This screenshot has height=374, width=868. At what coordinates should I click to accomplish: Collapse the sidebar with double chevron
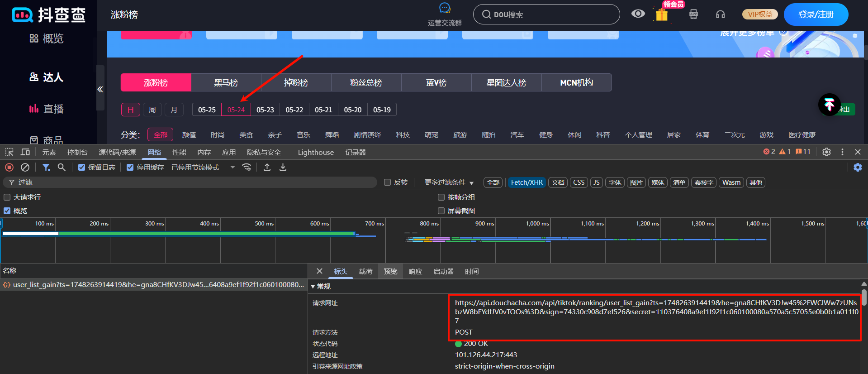(x=100, y=89)
